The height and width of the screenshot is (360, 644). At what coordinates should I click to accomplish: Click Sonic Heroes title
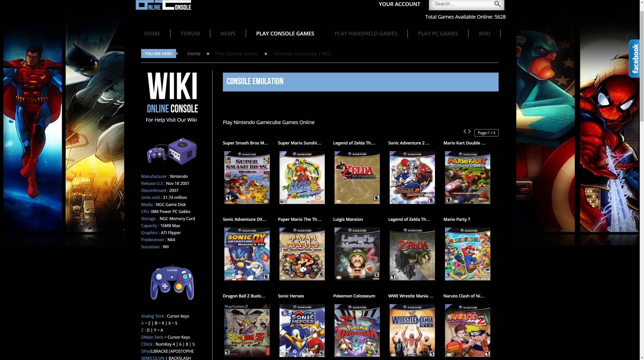[291, 296]
